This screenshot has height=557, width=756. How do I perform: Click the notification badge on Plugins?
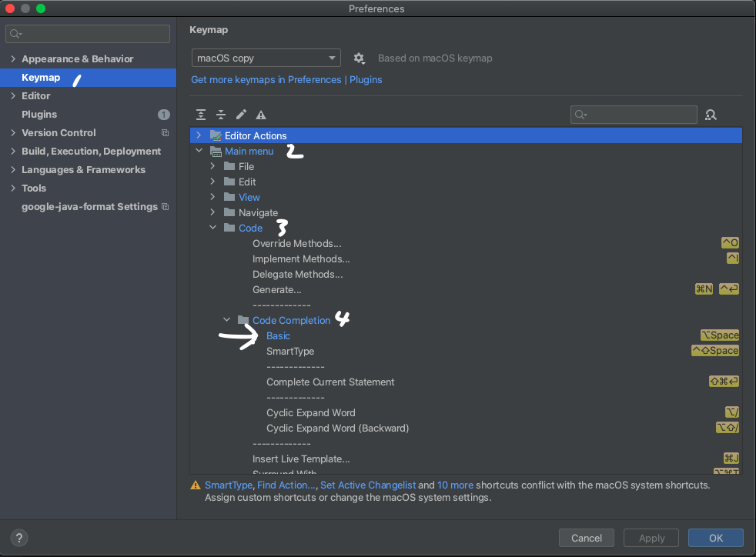[x=164, y=114]
